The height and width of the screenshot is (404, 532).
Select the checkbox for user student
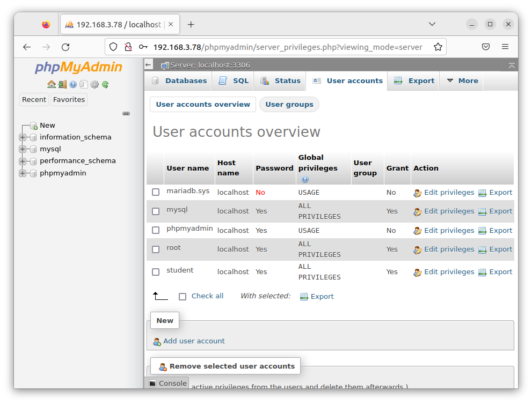click(156, 271)
